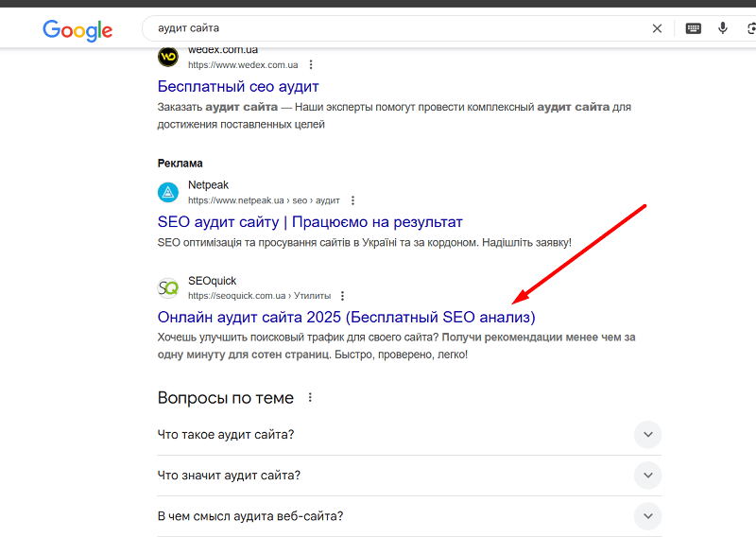Start voice search with microphone icon
The height and width of the screenshot is (537, 756).
click(722, 28)
